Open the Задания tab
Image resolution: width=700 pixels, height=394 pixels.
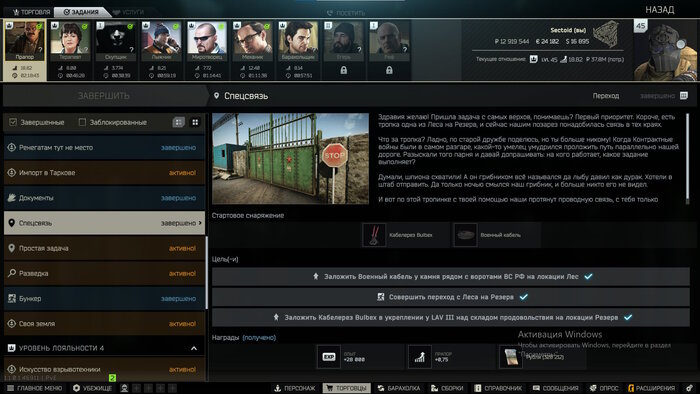pos(81,12)
